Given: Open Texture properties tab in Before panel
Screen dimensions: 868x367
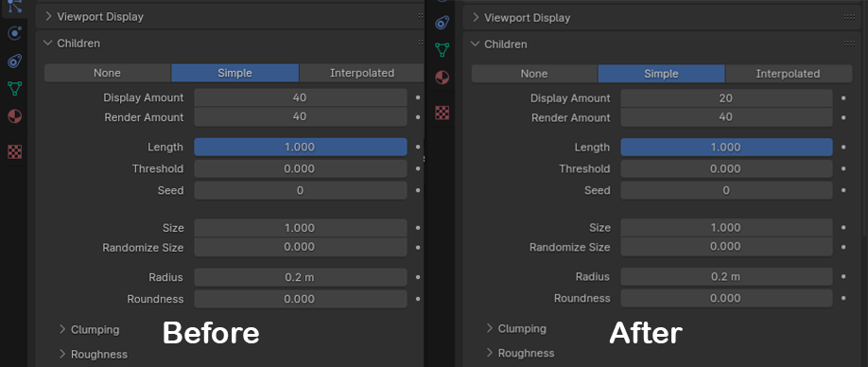Looking at the screenshot, I should [x=15, y=151].
